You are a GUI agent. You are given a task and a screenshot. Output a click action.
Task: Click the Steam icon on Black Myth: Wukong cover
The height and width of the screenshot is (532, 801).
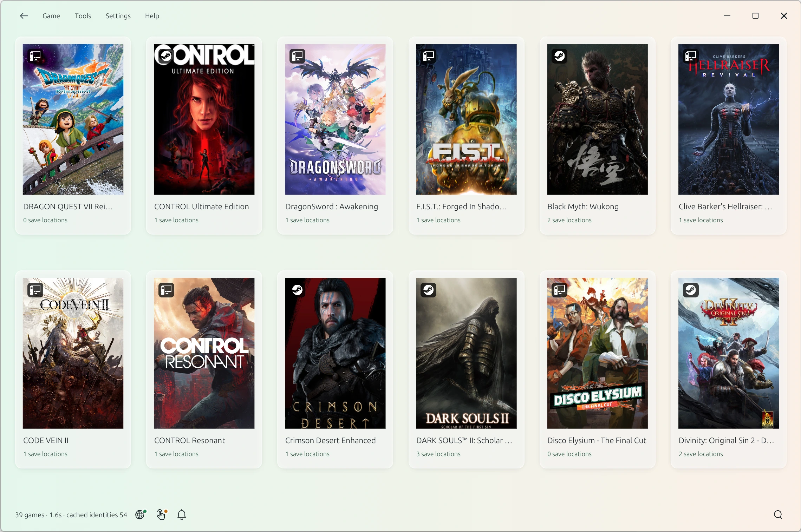[559, 56]
